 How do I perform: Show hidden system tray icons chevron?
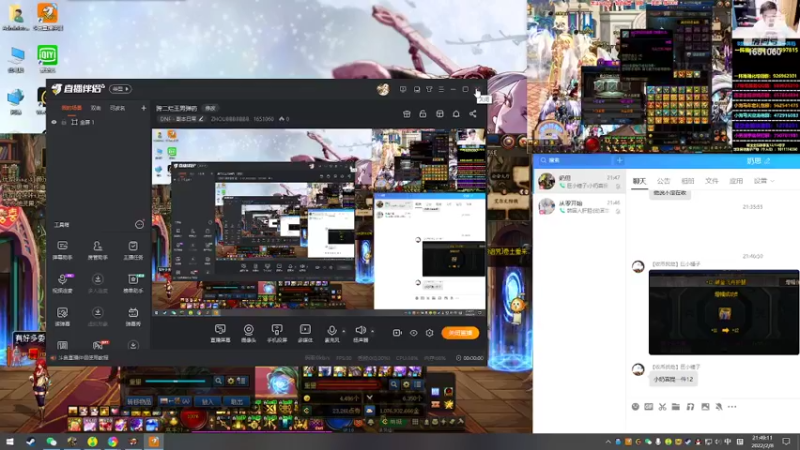click(x=608, y=441)
